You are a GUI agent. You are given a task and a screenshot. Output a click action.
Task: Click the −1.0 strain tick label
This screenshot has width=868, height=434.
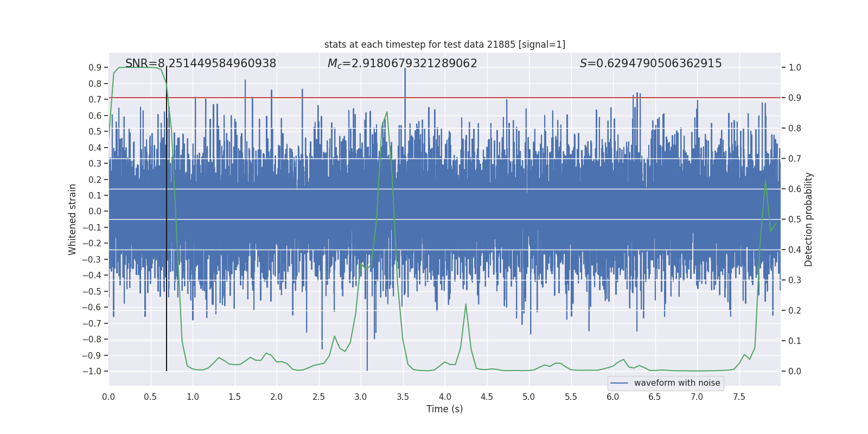92,372
